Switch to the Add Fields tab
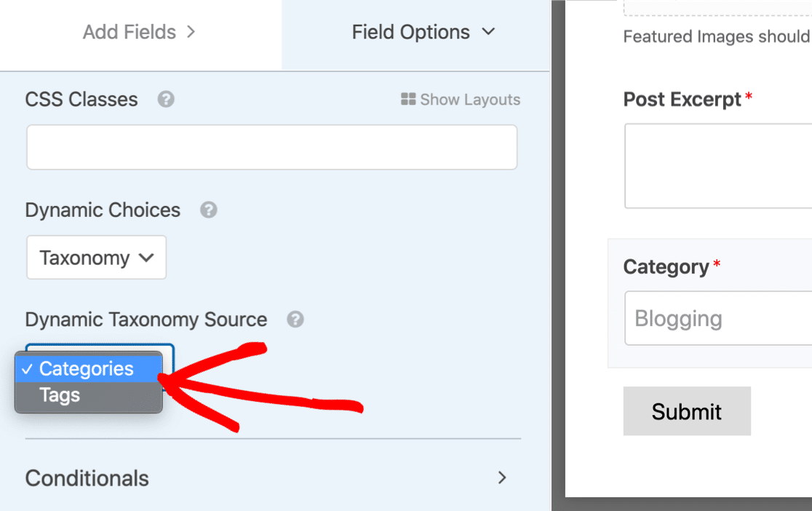812x511 pixels. pos(140,32)
